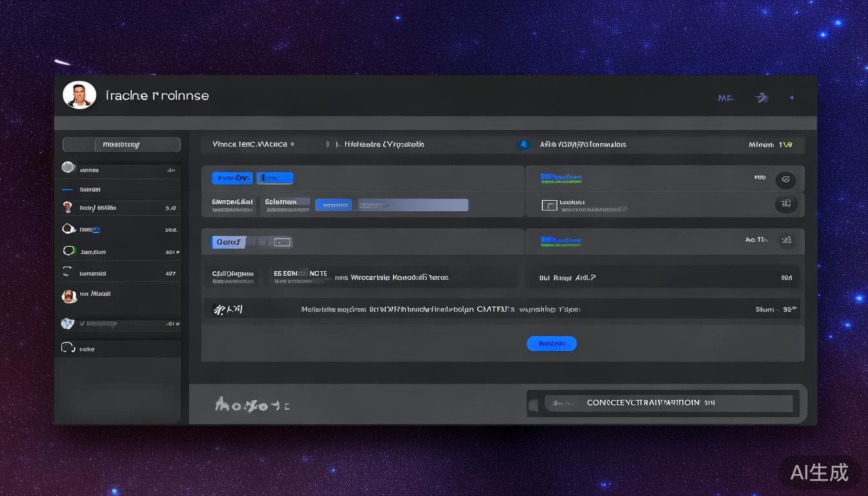Select the 'MF' item in the top-right header
This screenshot has width=868, height=496.
[725, 99]
